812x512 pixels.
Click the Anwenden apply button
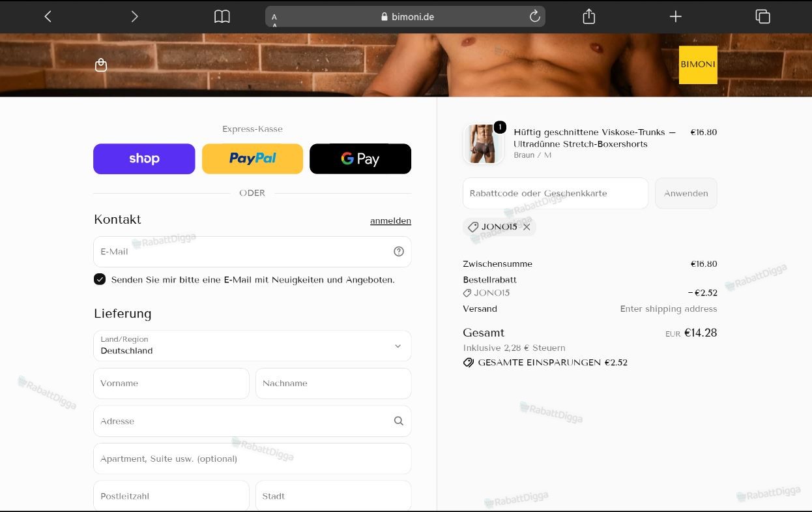pos(686,194)
